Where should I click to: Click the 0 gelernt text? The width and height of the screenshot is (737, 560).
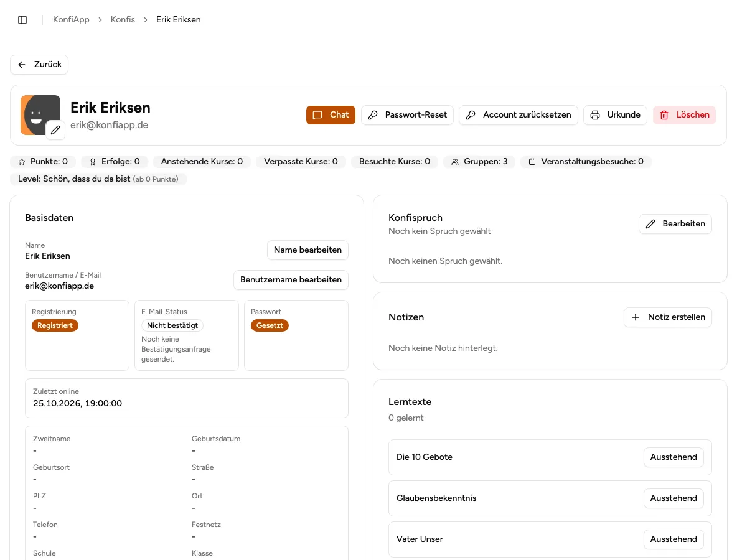[x=406, y=418]
